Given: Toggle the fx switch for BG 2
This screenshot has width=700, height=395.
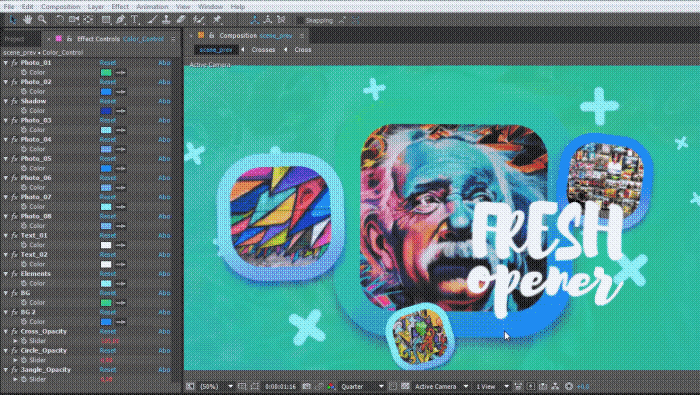Looking at the screenshot, I should pyautogui.click(x=14, y=312).
